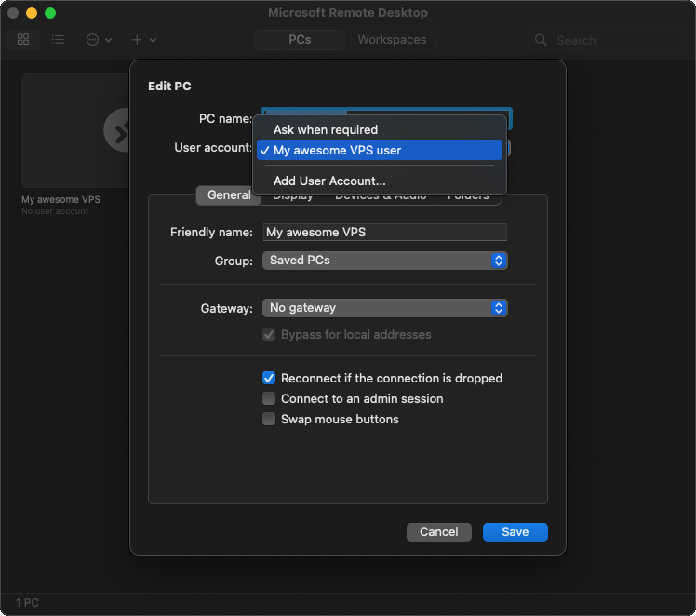The height and width of the screenshot is (616, 696).
Task: Switch to grid view icon in toolbar
Action: click(x=23, y=40)
